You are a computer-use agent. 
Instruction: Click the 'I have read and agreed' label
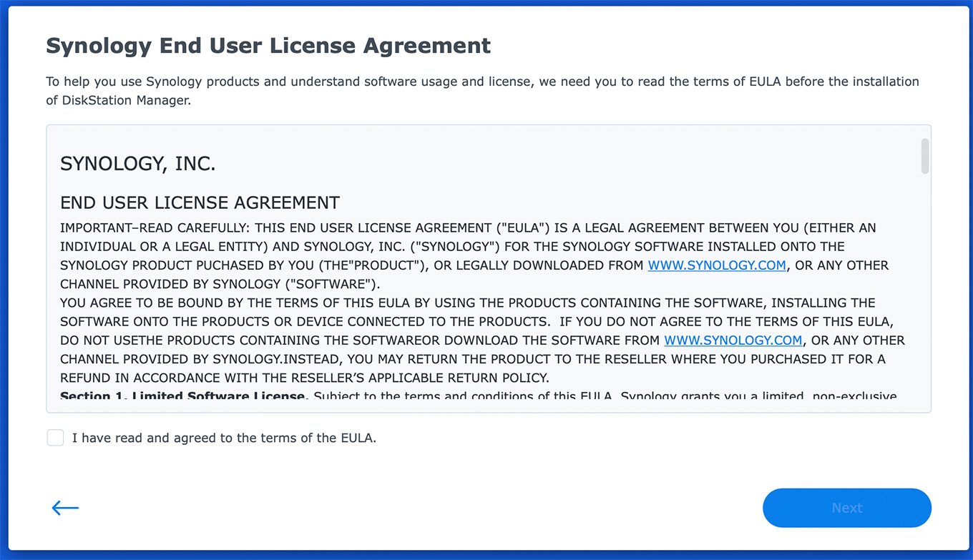tap(224, 438)
